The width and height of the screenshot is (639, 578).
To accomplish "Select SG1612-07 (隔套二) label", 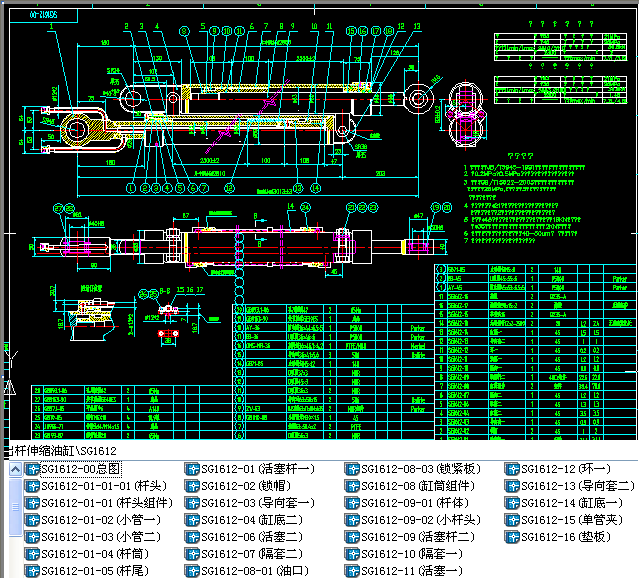I will 252,554.
